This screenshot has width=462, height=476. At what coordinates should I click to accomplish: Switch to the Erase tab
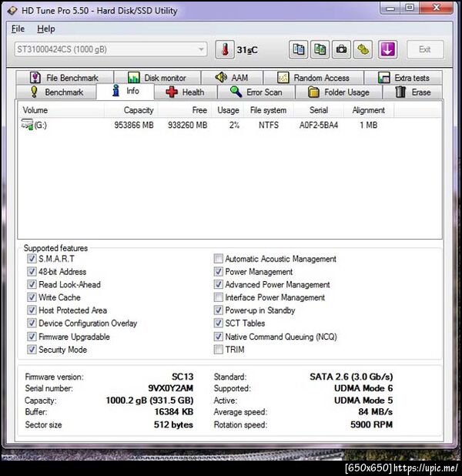point(413,92)
